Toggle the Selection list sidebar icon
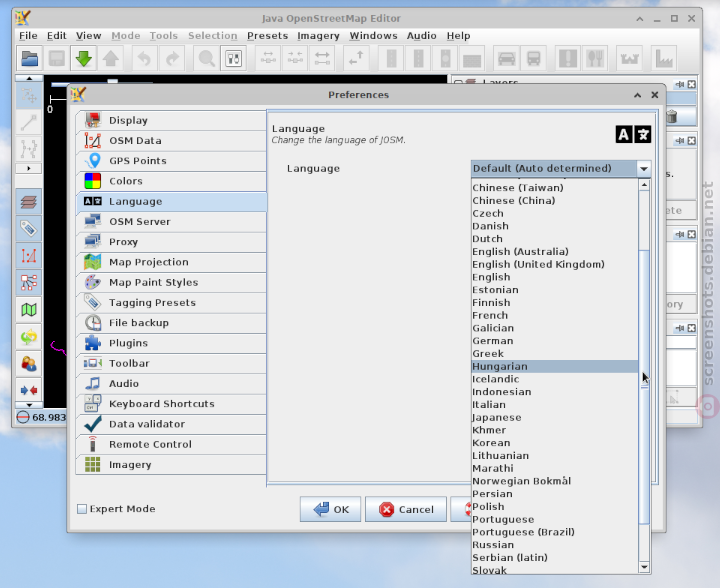Viewport: 720px width, 588px height. pyautogui.click(x=28, y=256)
